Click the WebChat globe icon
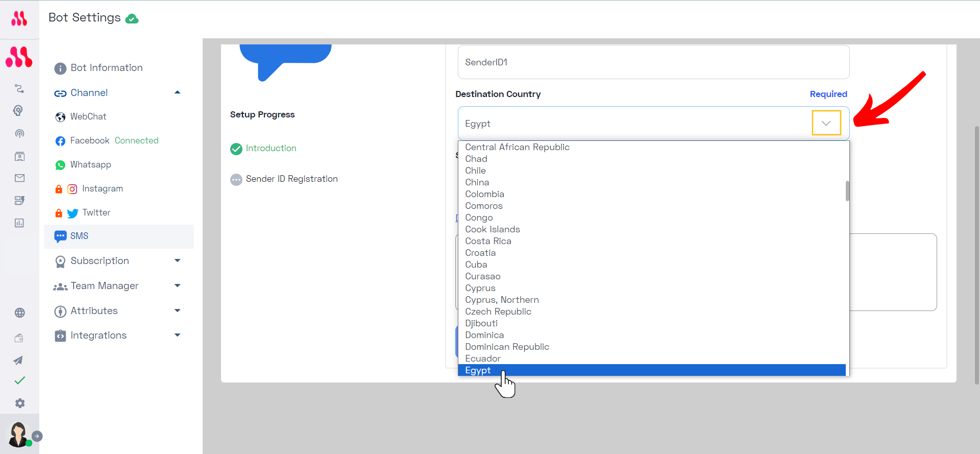The image size is (980, 454). coord(60,117)
